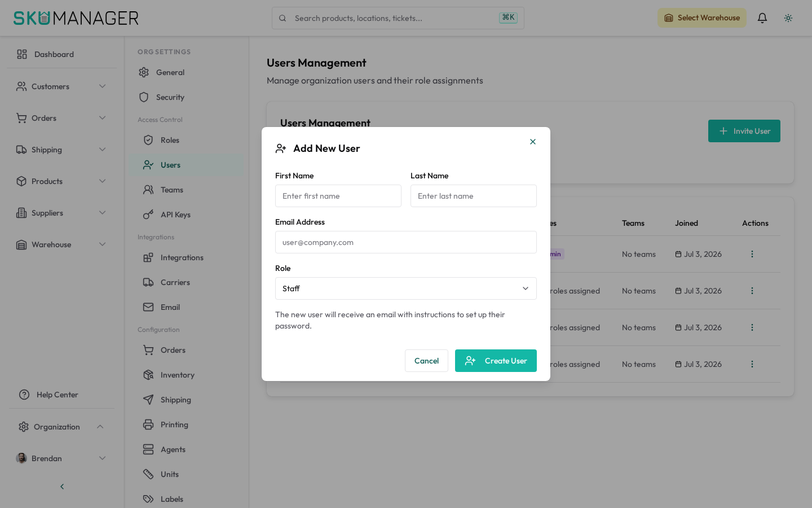
Task: Click the SKU Manager logo
Action: [76, 18]
